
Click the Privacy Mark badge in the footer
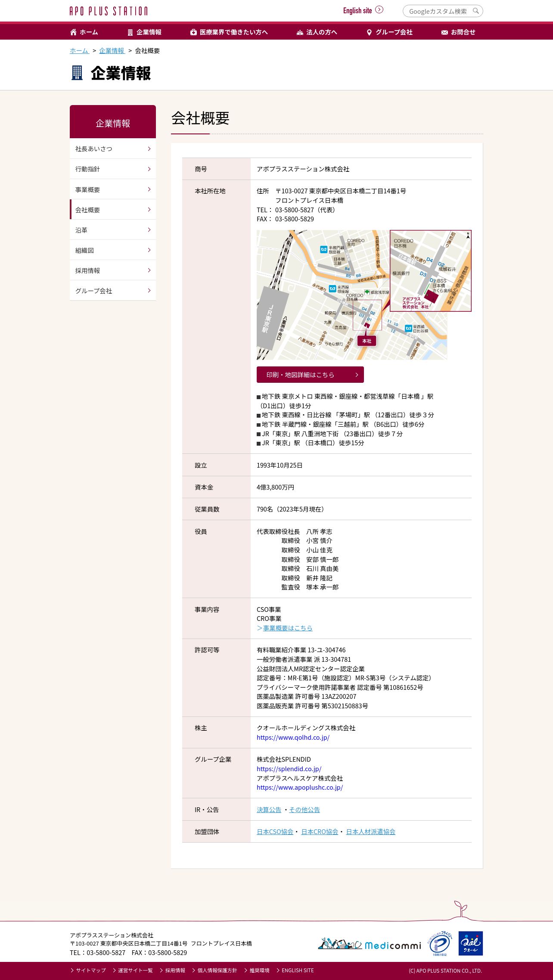click(439, 943)
